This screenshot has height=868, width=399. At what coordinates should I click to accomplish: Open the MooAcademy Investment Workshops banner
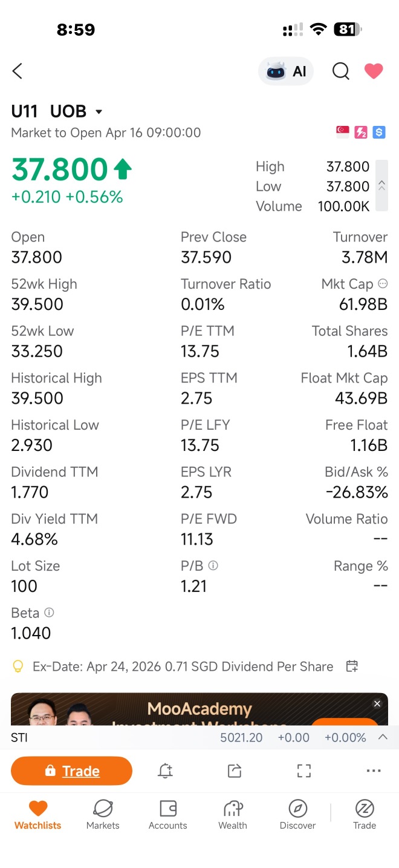click(x=199, y=709)
